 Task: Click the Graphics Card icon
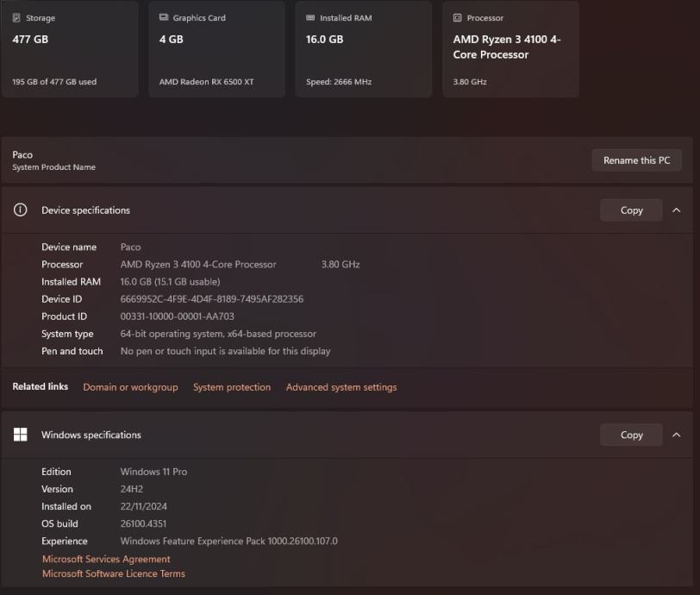click(164, 18)
